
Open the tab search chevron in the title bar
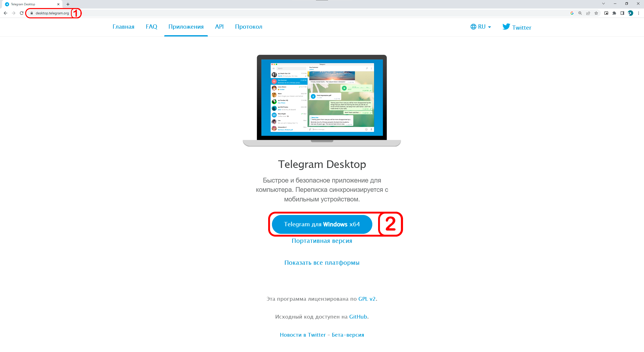point(603,4)
